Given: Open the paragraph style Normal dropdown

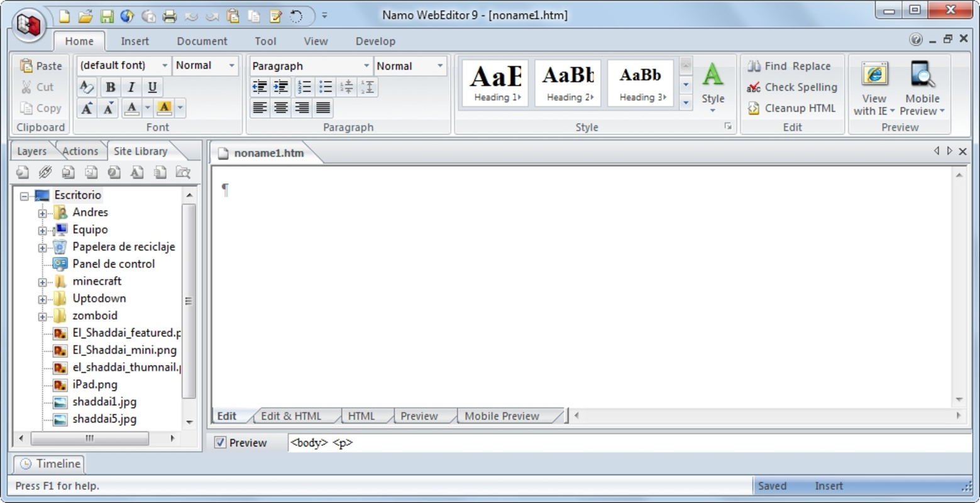Looking at the screenshot, I should tap(440, 66).
